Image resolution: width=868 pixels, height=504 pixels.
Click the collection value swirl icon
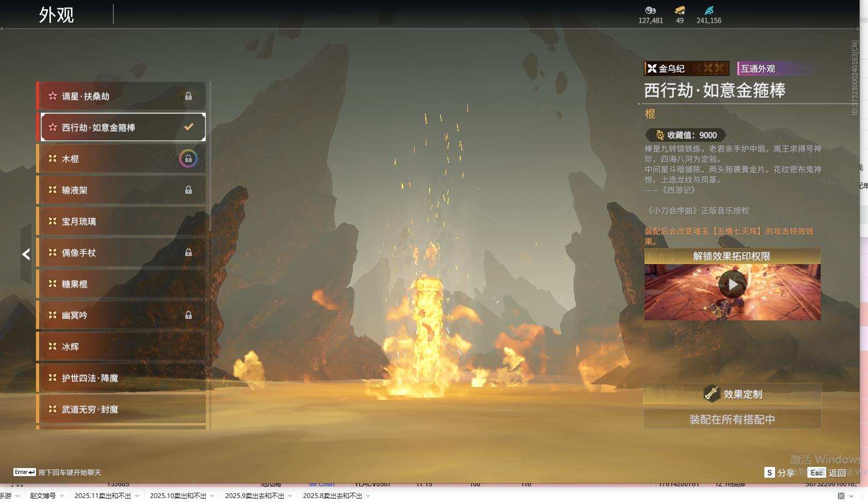coord(660,135)
